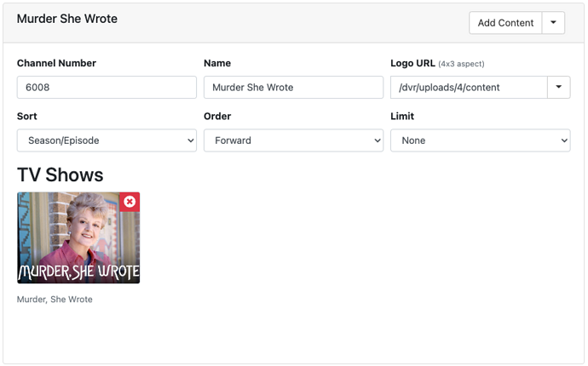The image size is (588, 366).
Task: Open the Order select showing Forward
Action: click(x=293, y=140)
